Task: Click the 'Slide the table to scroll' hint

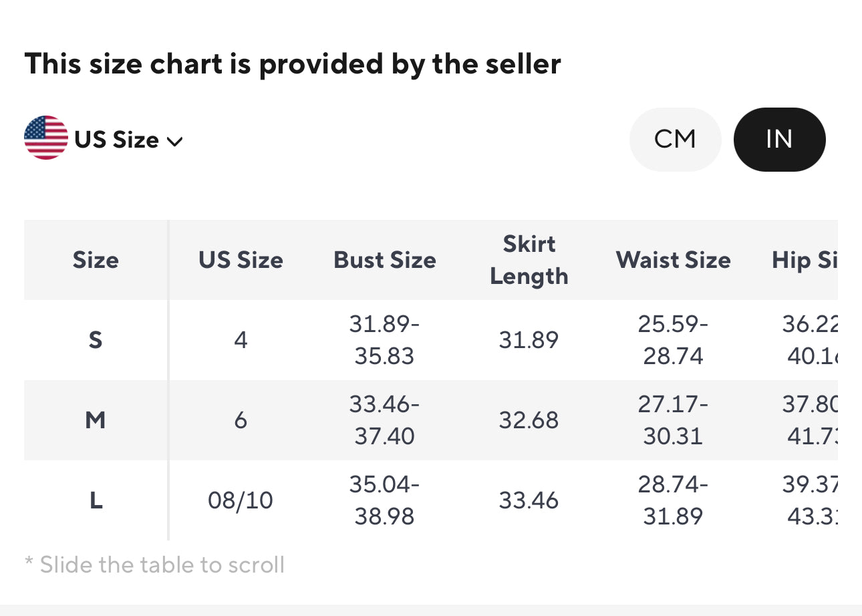Action: point(155,565)
